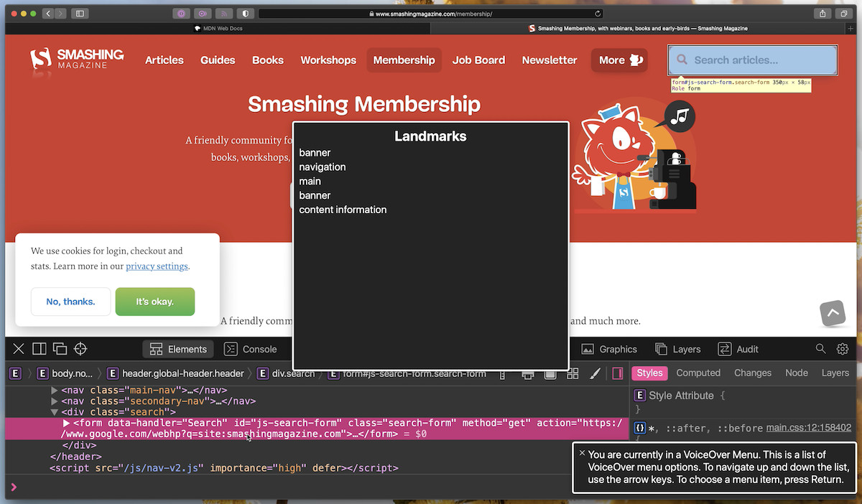
Task: Open Job Board in site navigation
Action: [x=478, y=60]
